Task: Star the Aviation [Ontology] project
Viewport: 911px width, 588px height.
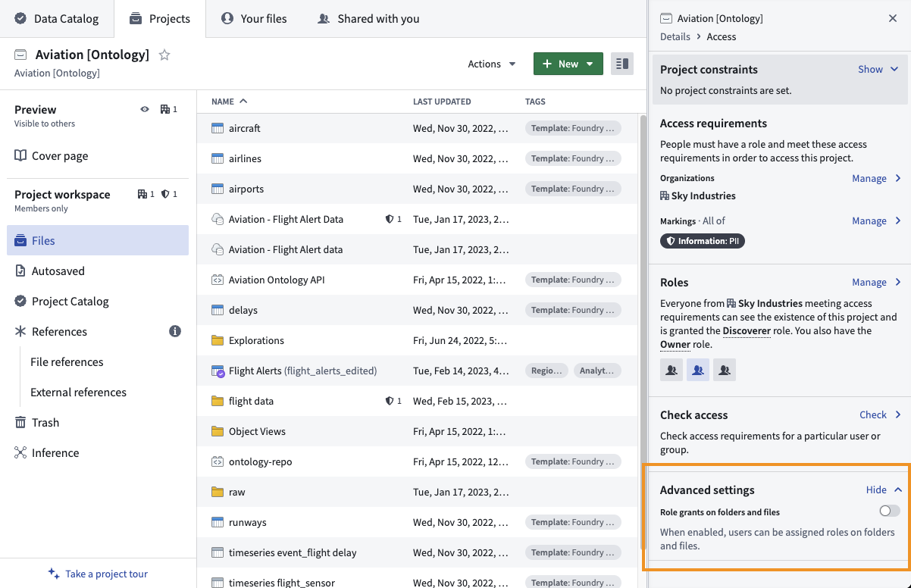Action: coord(164,55)
